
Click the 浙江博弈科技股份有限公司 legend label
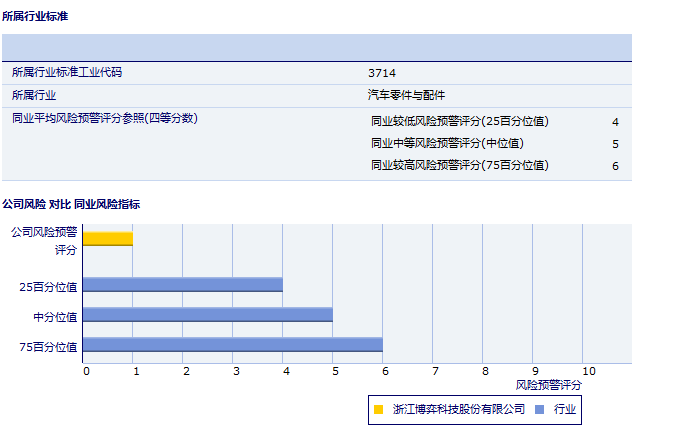click(458, 409)
